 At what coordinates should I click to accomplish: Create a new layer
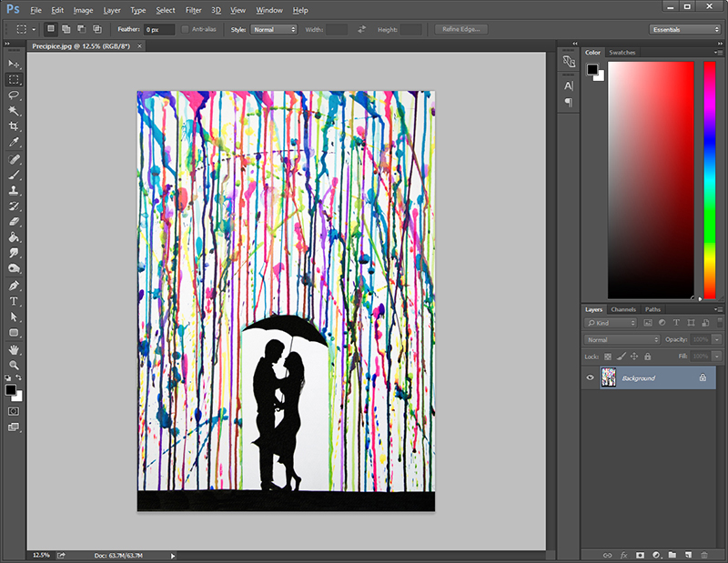[688, 555]
